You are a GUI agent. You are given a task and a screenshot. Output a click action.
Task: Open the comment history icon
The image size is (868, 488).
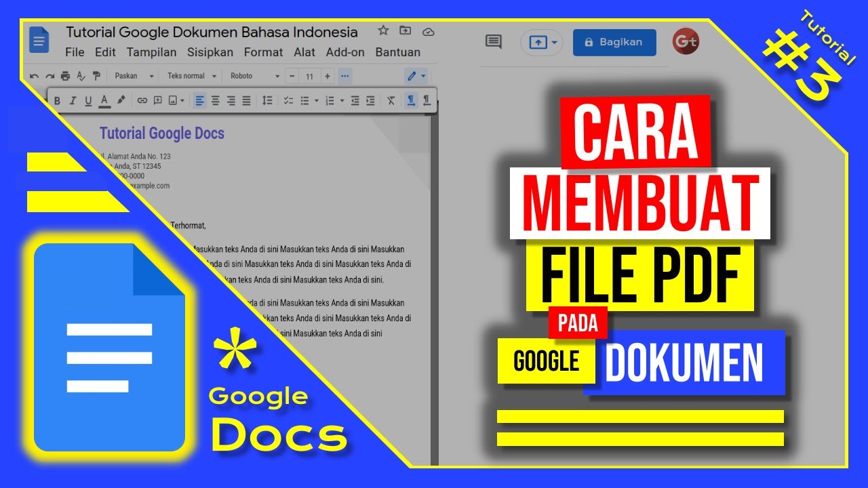494,42
